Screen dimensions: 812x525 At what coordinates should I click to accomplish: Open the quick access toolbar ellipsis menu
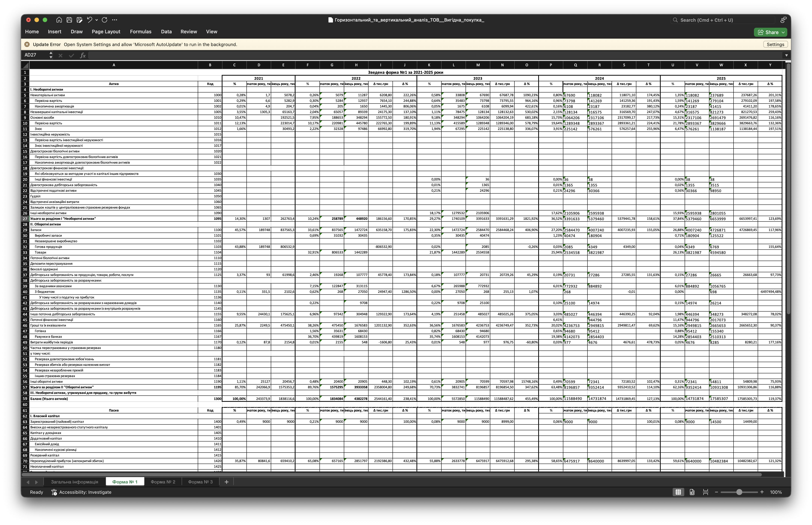pyautogui.click(x=115, y=20)
